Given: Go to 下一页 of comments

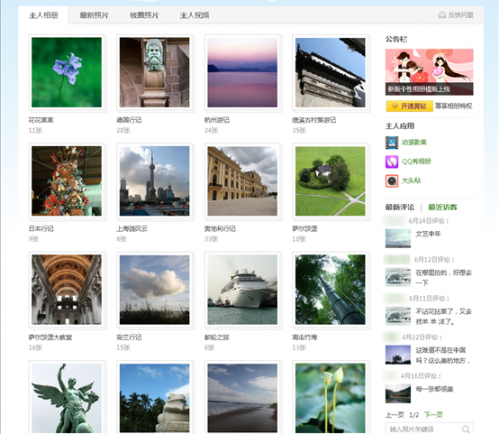Looking at the screenshot, I should tap(433, 415).
